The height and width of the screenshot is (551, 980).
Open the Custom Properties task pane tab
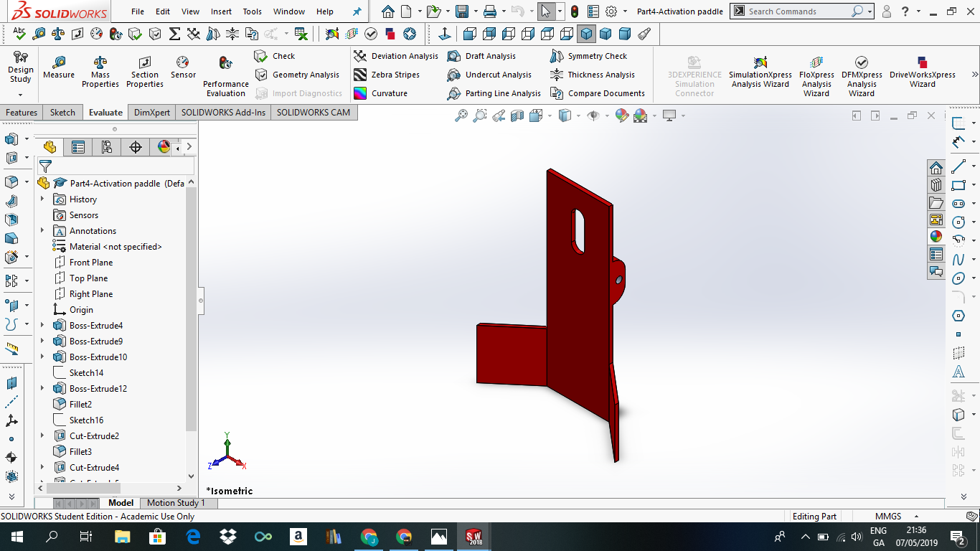point(936,254)
